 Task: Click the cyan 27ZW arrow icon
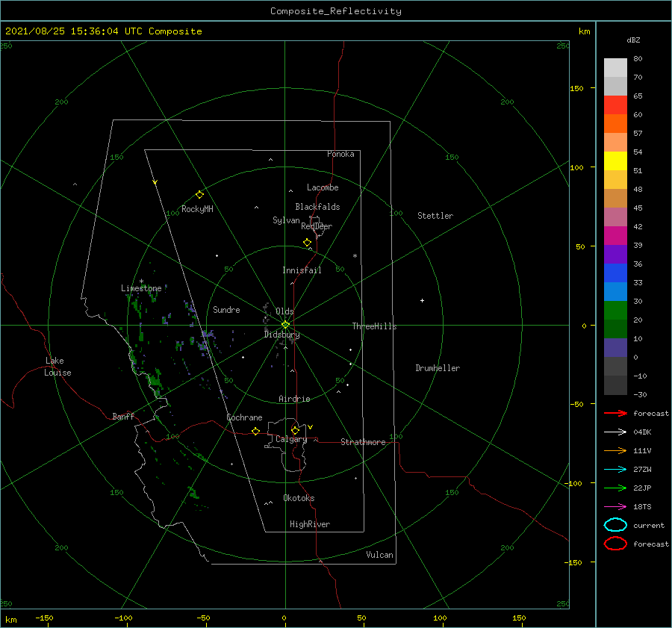[615, 470]
